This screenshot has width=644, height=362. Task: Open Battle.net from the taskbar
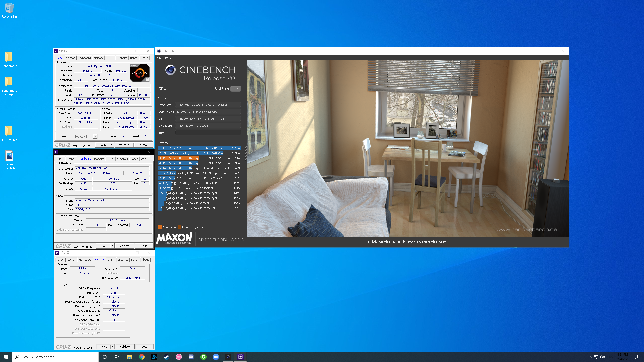tap(154, 357)
